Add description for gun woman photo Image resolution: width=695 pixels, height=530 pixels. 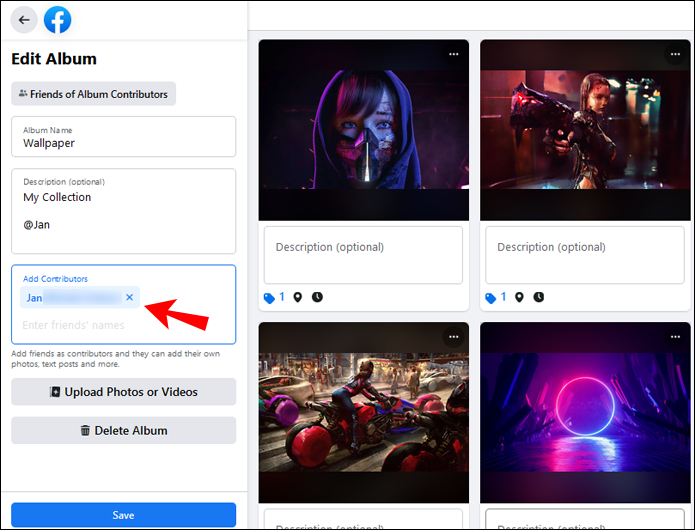point(585,255)
